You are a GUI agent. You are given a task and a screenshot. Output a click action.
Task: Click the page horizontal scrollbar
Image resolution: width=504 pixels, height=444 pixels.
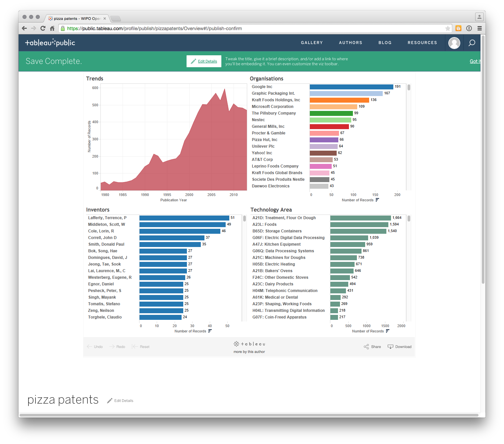(249, 415)
